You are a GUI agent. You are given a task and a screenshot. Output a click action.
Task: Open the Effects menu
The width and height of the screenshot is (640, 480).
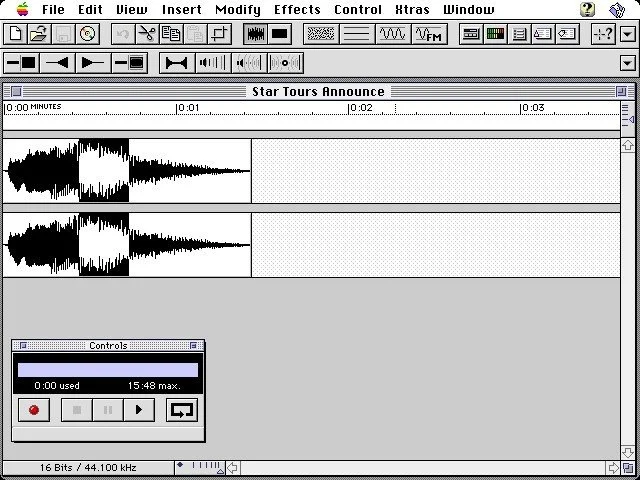coord(297,9)
